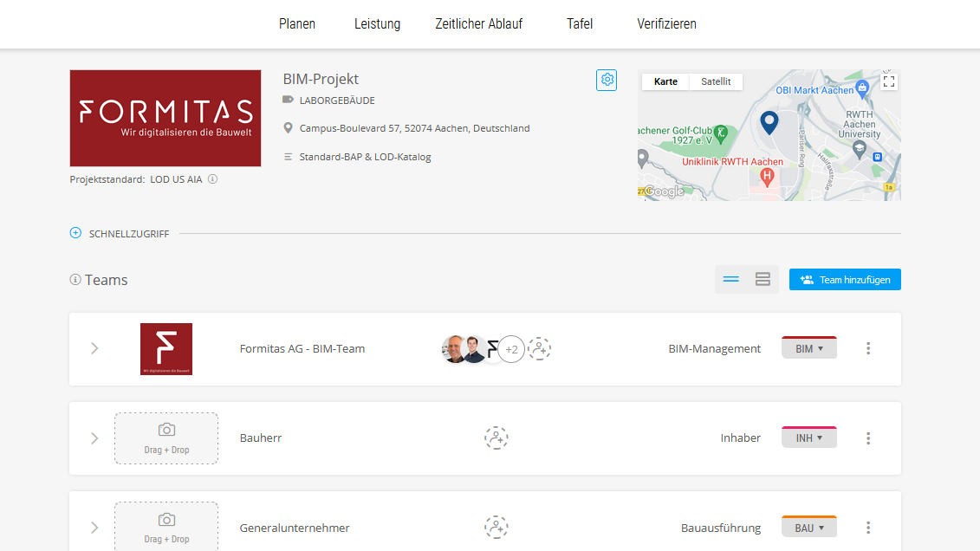The height and width of the screenshot is (551, 980).
Task: Click the Projektstandard info icon
Action: point(212,179)
